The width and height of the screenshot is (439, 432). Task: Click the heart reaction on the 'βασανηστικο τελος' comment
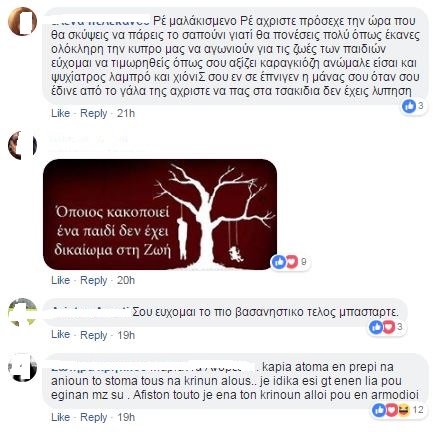pos(388,327)
